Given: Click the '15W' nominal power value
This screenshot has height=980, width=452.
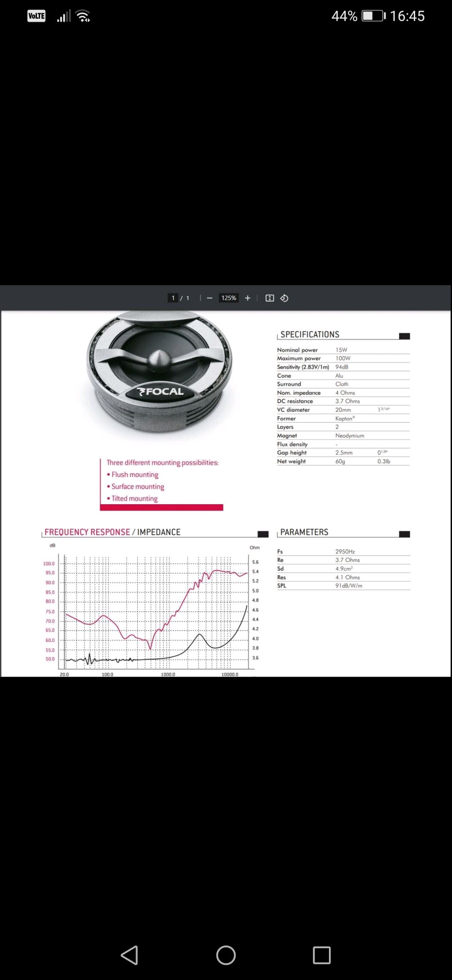Looking at the screenshot, I should click(x=341, y=350).
